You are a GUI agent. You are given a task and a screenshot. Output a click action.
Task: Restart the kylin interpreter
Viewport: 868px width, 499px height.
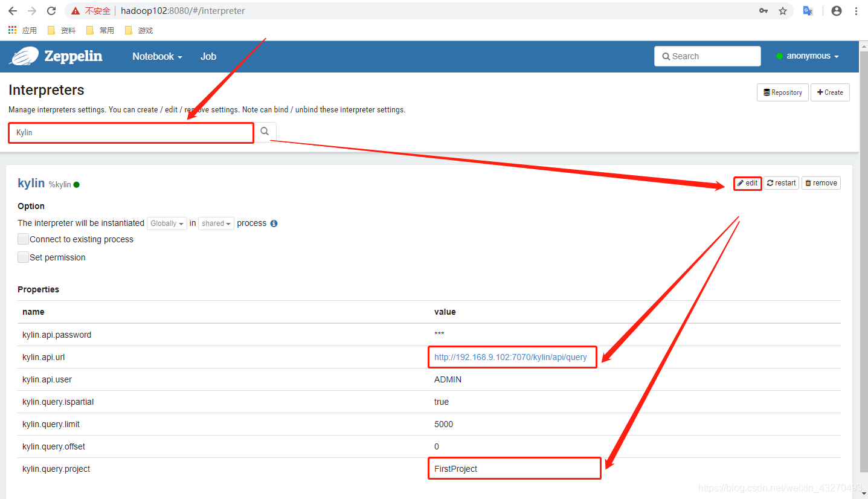tap(782, 183)
